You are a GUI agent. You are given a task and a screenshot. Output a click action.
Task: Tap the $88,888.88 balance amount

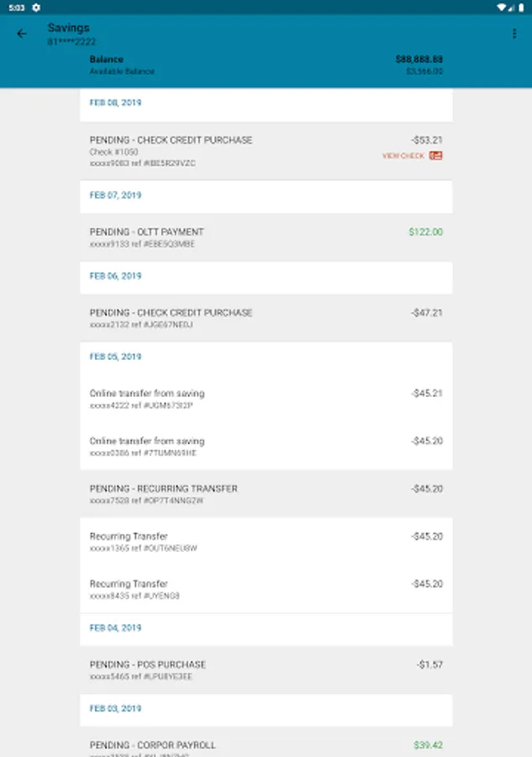[419, 60]
